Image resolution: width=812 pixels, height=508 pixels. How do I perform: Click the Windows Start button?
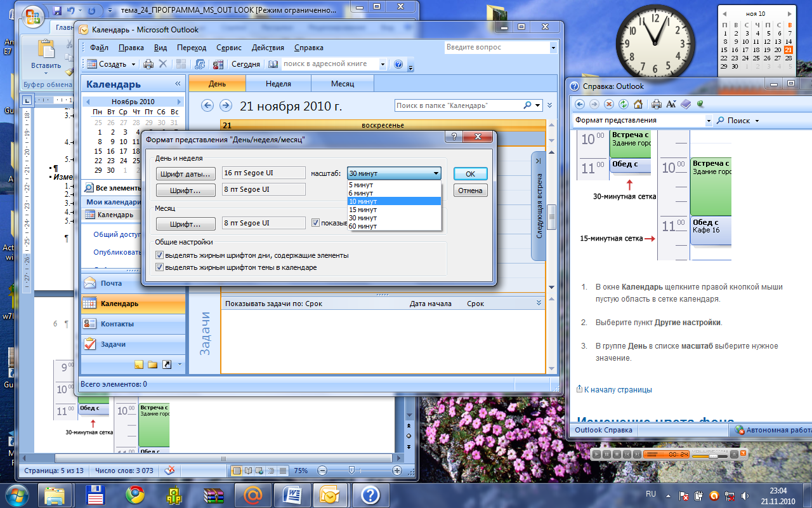(17, 495)
